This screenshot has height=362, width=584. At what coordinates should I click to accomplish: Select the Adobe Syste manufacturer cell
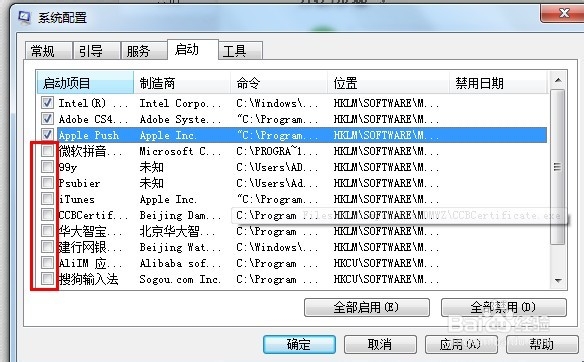point(180,119)
